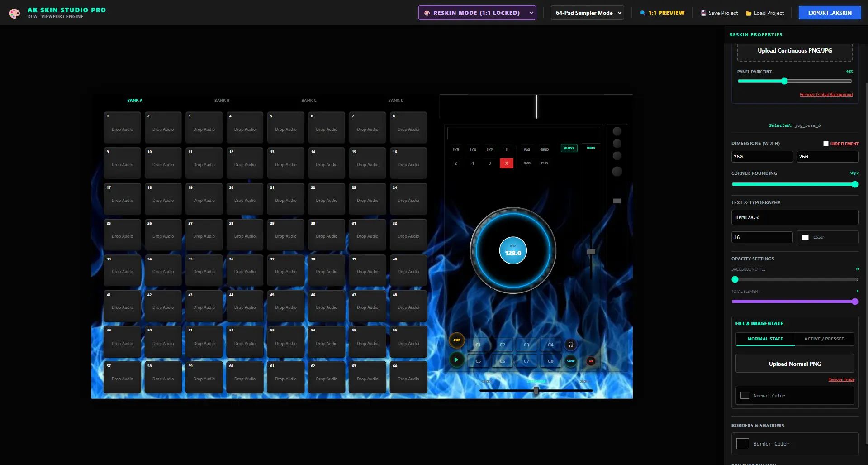Check the Hide Element checkbox

coord(826,144)
